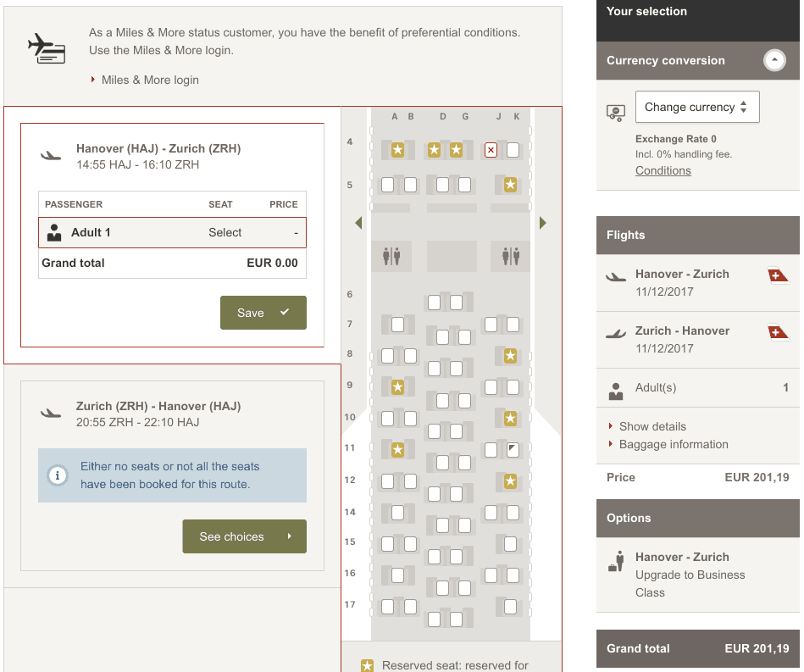The image size is (804, 672).
Task: Open the Change currency dropdown
Action: point(696,107)
